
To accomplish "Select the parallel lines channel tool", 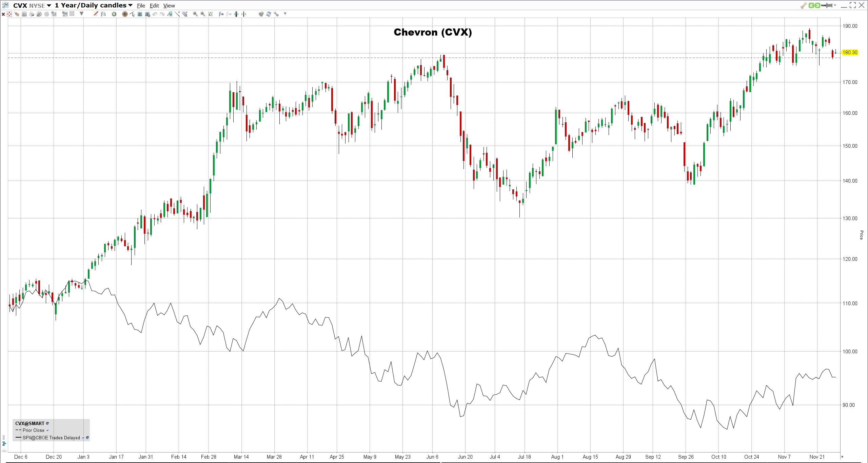I will pyautogui.click(x=185, y=14).
